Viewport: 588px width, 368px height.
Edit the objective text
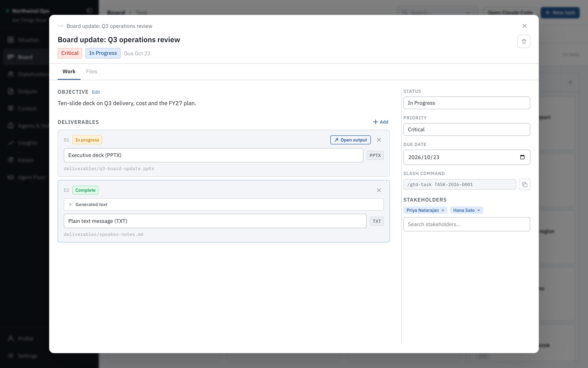96,92
